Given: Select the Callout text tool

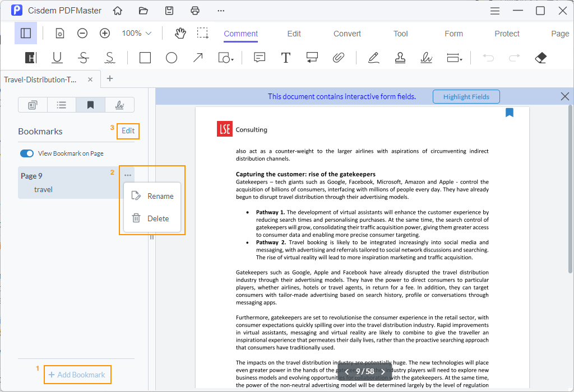Looking at the screenshot, I should (312, 58).
